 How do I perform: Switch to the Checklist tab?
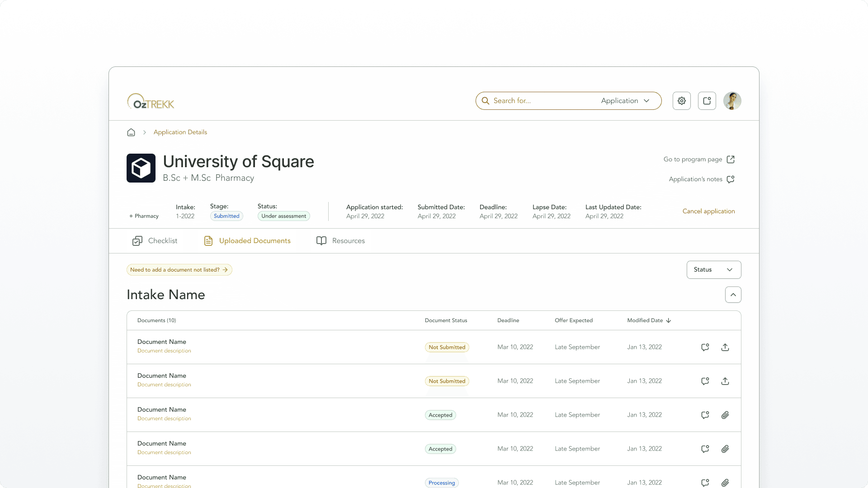[155, 241]
